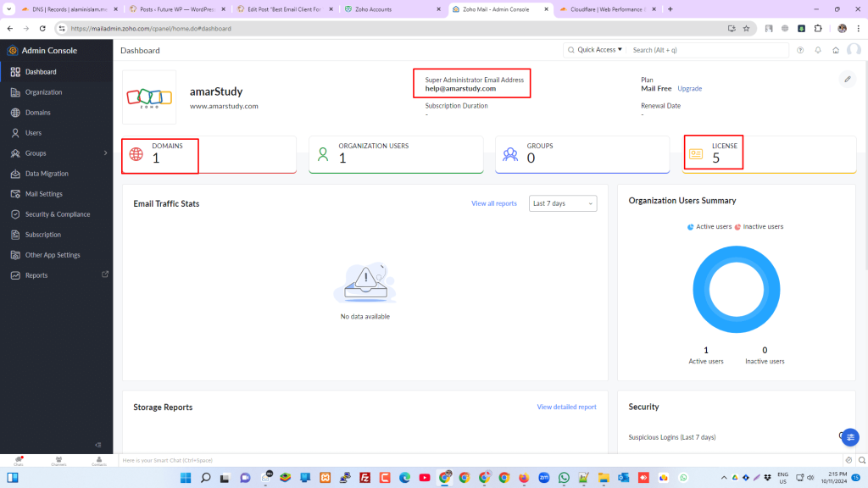
Task: Switch to the Edit Post browser tab
Action: click(285, 9)
